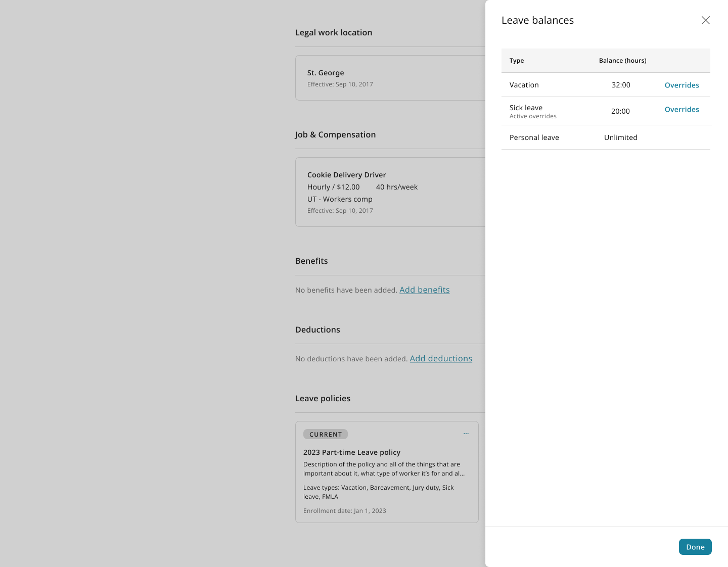Screen dimensions: 728x567
Task: Open the St. George work location card
Action: pos(390,78)
